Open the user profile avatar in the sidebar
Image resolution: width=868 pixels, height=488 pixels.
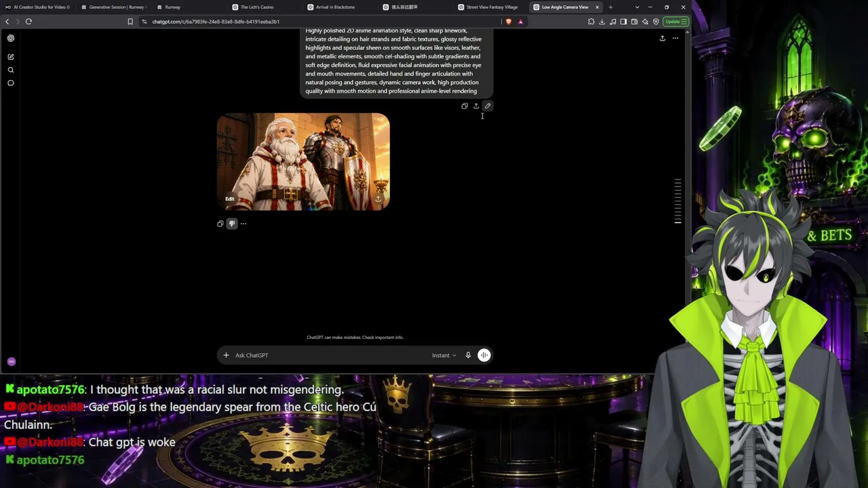click(x=11, y=362)
